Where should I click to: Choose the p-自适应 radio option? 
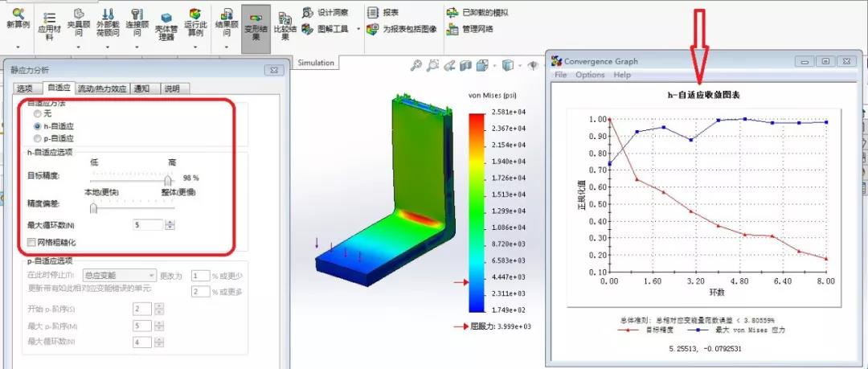tap(37, 138)
